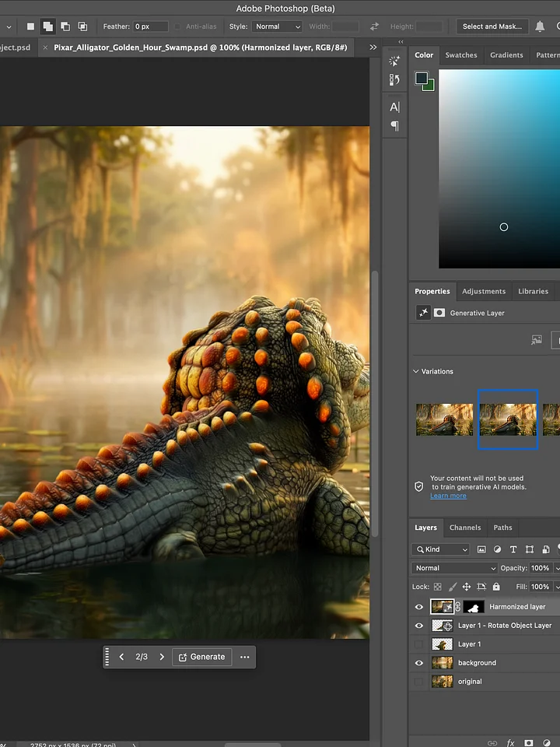Image resolution: width=560 pixels, height=747 pixels.
Task: Add layer mask icon at panel bottom
Action: click(x=529, y=742)
